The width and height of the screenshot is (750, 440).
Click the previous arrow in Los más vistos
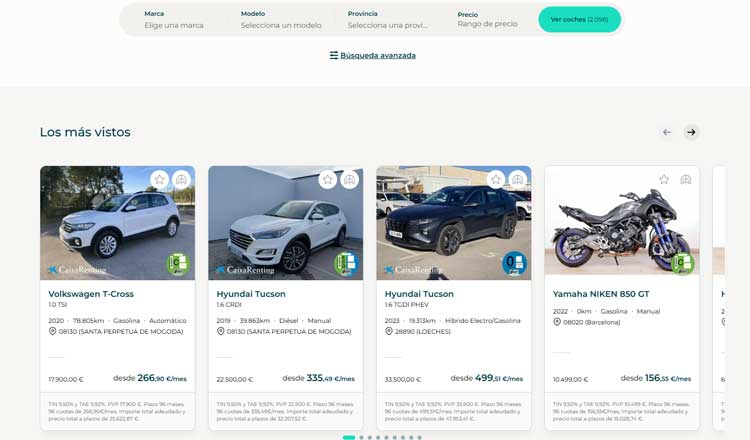667,132
